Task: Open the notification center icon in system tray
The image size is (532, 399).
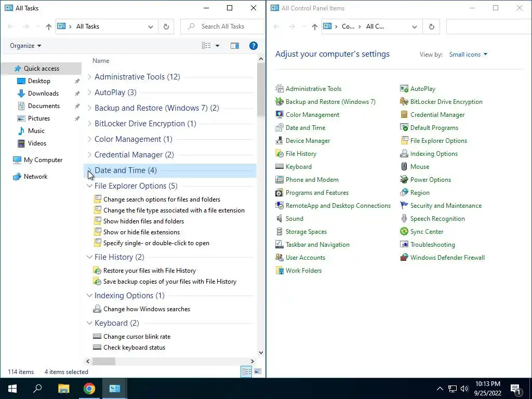Action: [x=516, y=389]
